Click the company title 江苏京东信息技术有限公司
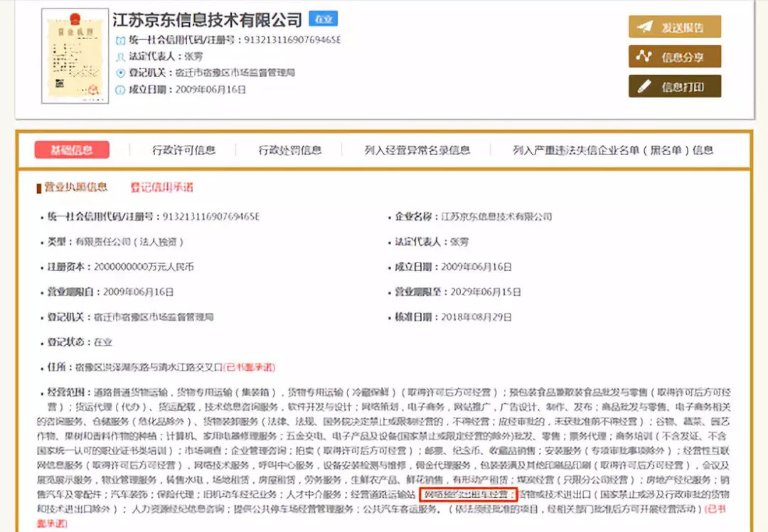The height and width of the screenshot is (532, 768). tap(207, 20)
